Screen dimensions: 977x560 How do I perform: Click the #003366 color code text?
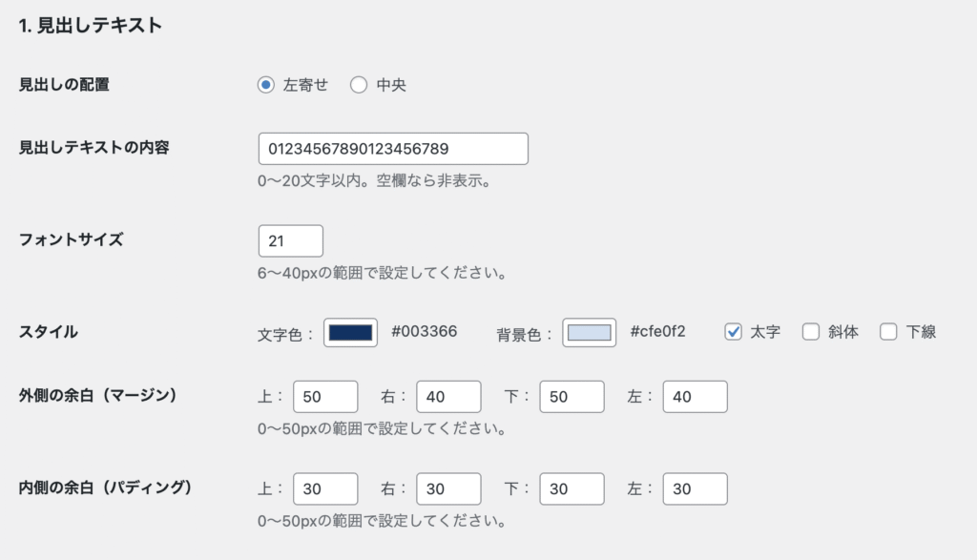click(x=425, y=331)
